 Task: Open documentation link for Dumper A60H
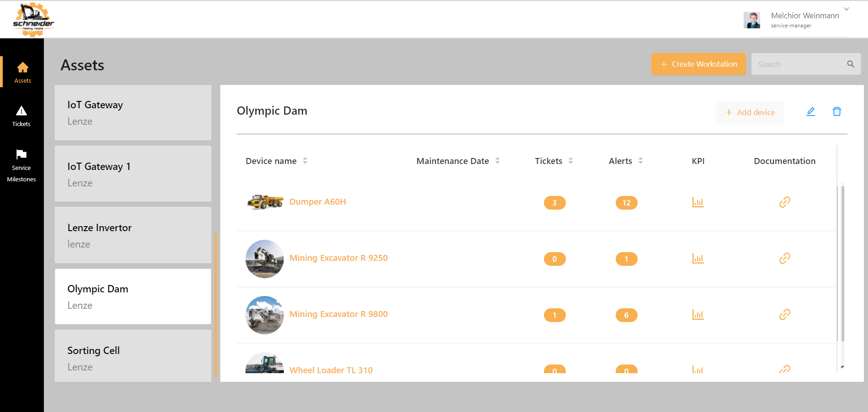[784, 202]
